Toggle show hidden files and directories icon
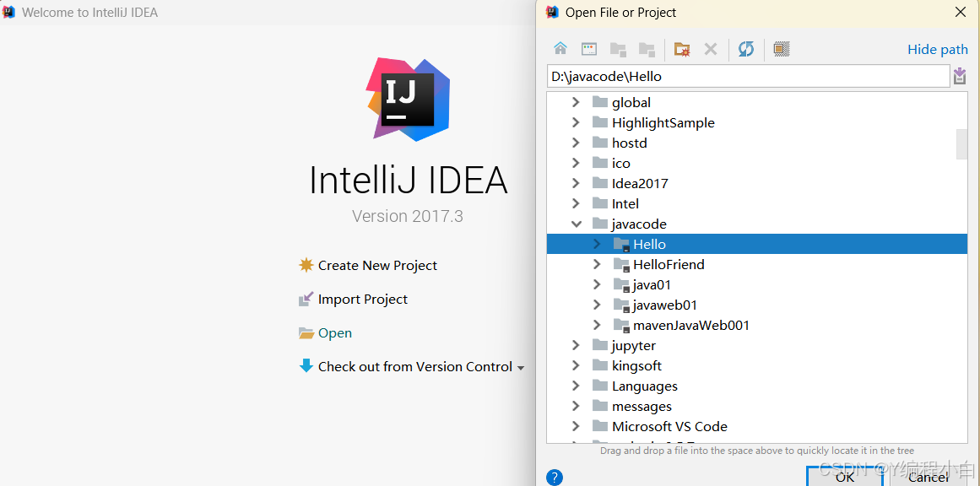Image resolution: width=980 pixels, height=486 pixels. (x=782, y=49)
